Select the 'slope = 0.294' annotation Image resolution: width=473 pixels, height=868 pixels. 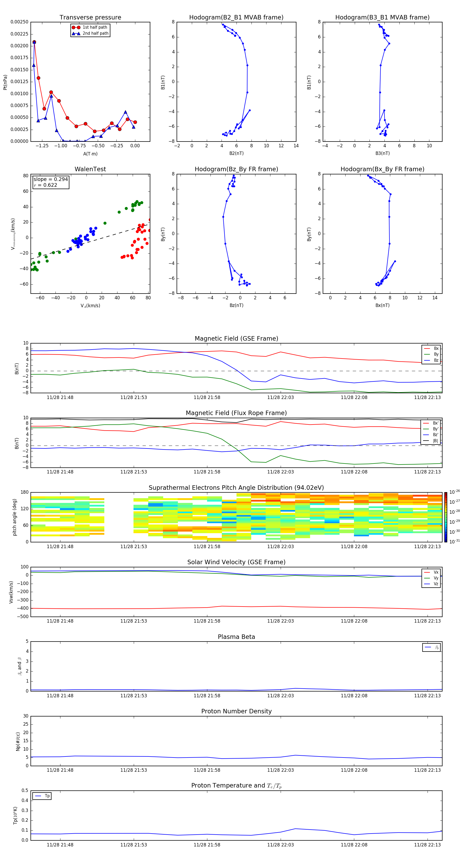(50, 179)
